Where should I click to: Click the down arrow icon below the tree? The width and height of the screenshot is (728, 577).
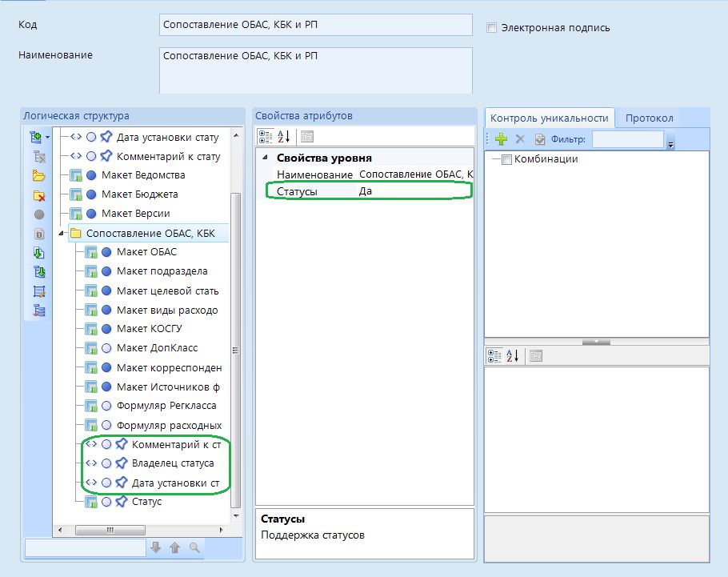click(156, 547)
